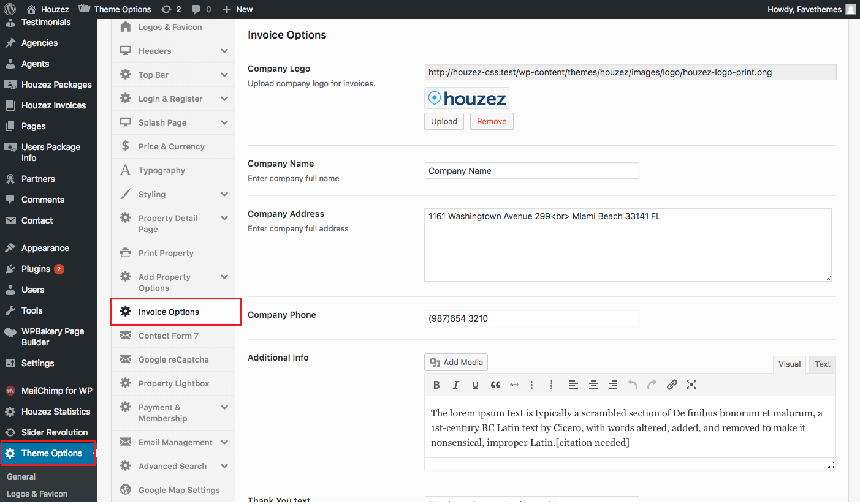Open Google Map Settings options
860x504 pixels.
(173, 490)
